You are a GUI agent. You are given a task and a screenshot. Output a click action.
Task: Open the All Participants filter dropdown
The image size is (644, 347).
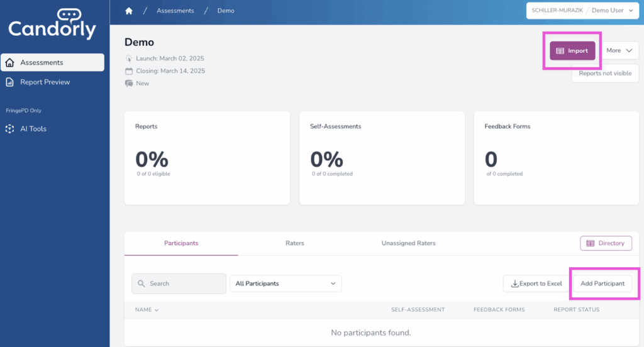coord(286,284)
